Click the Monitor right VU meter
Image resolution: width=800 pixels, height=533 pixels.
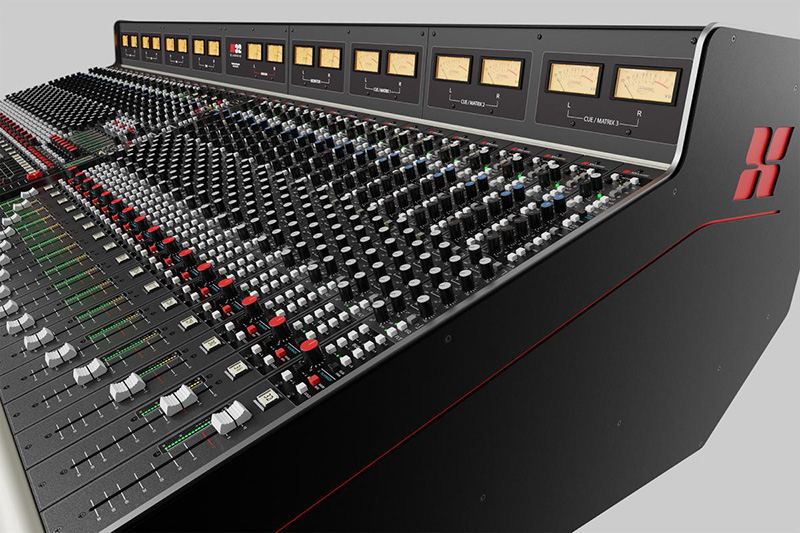point(330,58)
